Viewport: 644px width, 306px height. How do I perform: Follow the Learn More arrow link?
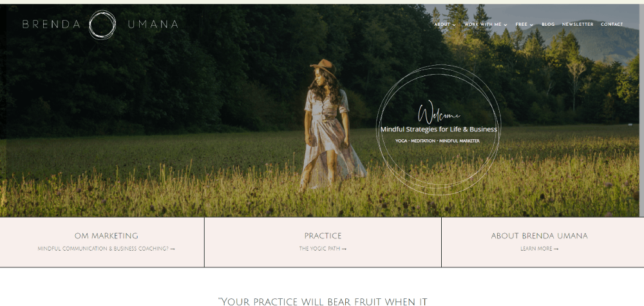(539, 249)
